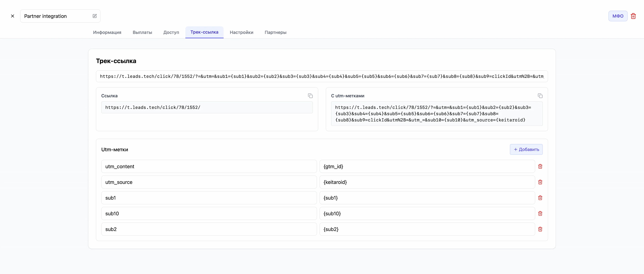Remove the sub10 utm tag row
Image resolution: width=644 pixels, height=274 pixels.
(x=540, y=214)
